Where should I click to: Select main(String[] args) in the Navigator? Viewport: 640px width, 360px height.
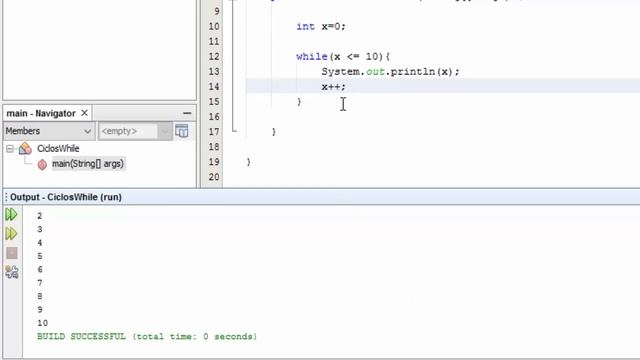click(88, 164)
